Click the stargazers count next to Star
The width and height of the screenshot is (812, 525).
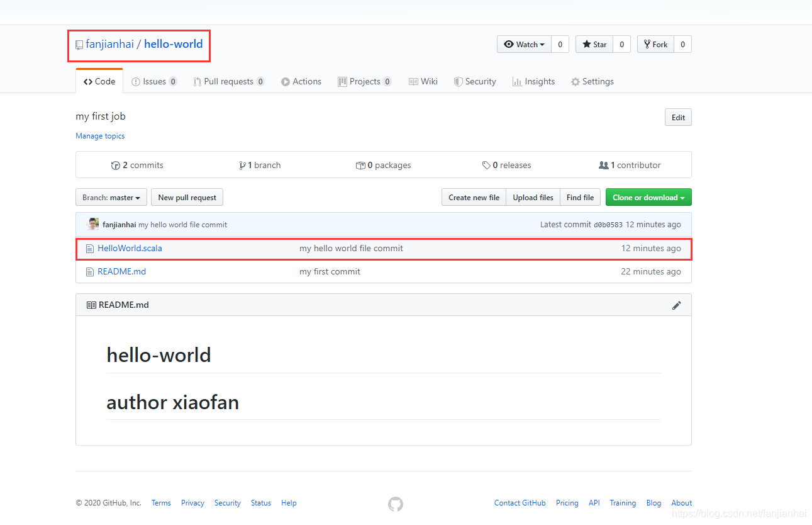coord(621,44)
